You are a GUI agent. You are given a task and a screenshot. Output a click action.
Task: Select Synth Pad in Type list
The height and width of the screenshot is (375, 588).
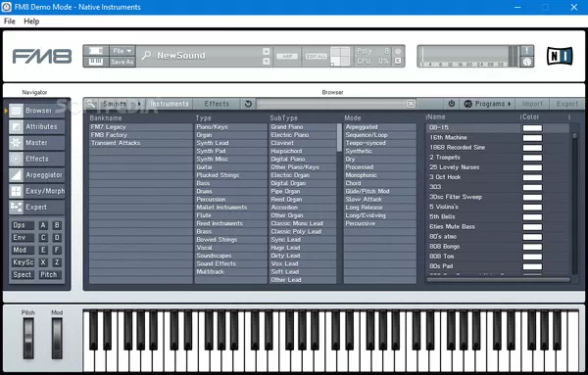tap(230, 151)
